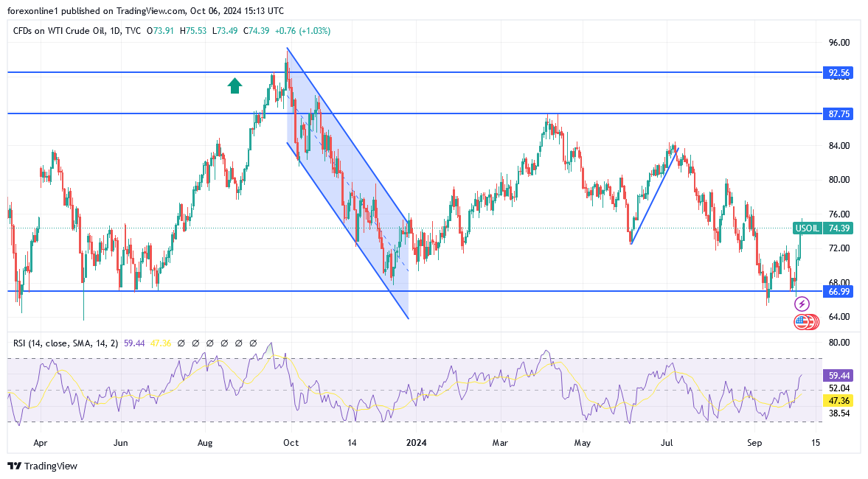Image resolution: width=868 pixels, height=479 pixels.
Task: Click the 84.00 price axis tick
Action: tap(839, 146)
